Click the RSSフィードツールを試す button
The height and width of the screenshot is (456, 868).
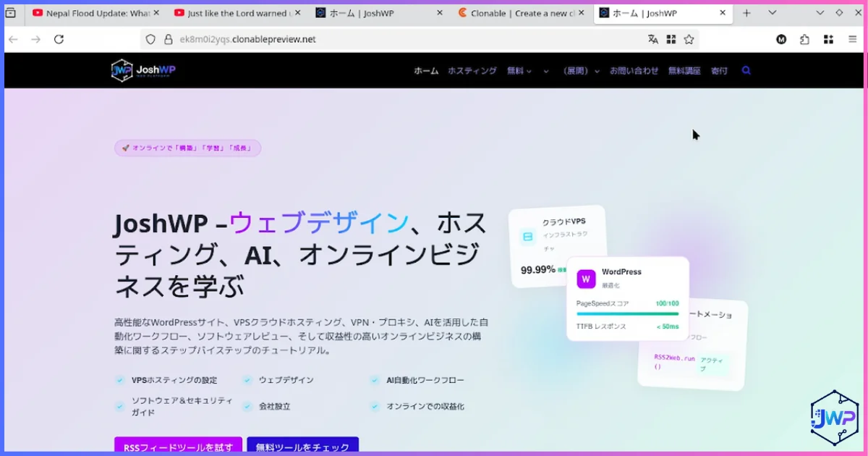[x=178, y=446]
